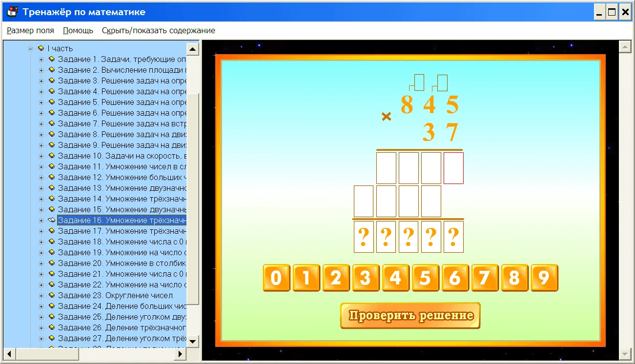This screenshot has width=635, height=364.
Task: Expand the Задание 23 node
Action: [41, 296]
